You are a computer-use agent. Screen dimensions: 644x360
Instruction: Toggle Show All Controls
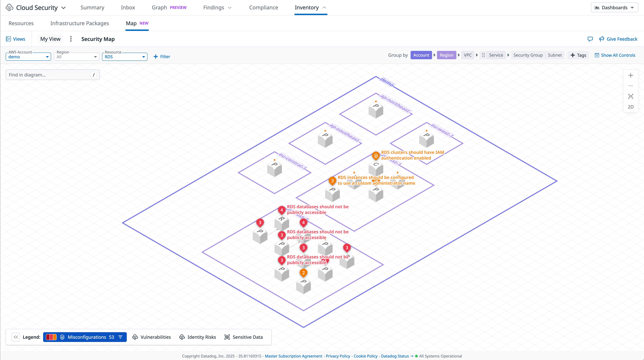tap(615, 55)
